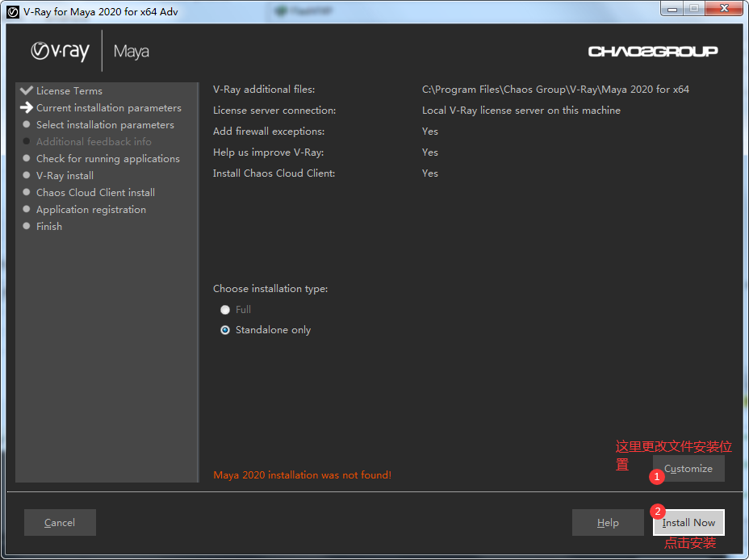Click the Maya product label in header

[x=132, y=52]
